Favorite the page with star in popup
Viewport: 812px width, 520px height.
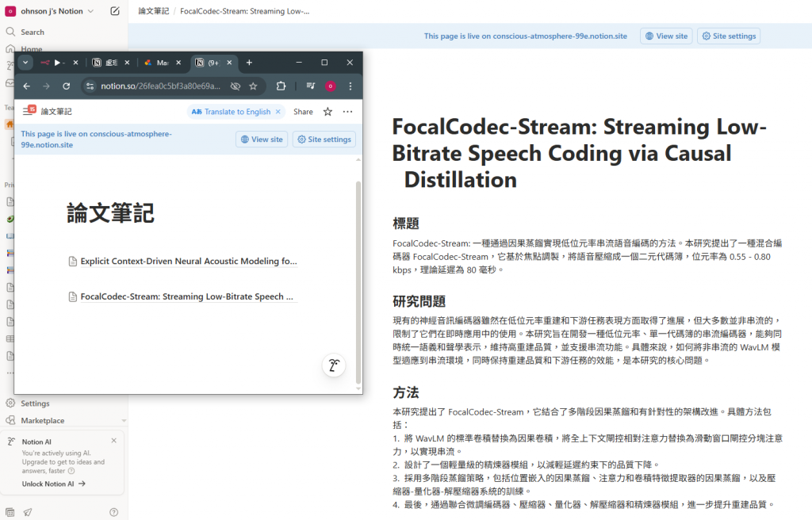[x=327, y=111]
